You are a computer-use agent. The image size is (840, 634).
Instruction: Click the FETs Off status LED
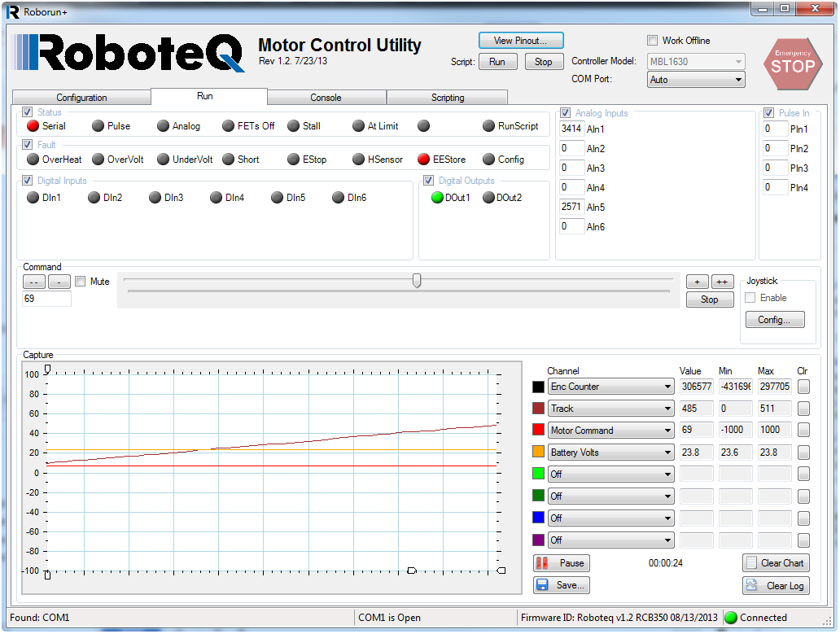228,126
